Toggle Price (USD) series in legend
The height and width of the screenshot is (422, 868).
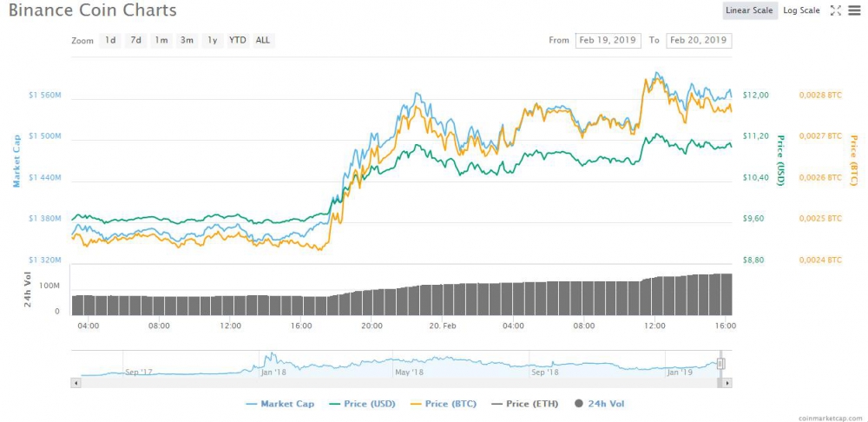click(361, 404)
